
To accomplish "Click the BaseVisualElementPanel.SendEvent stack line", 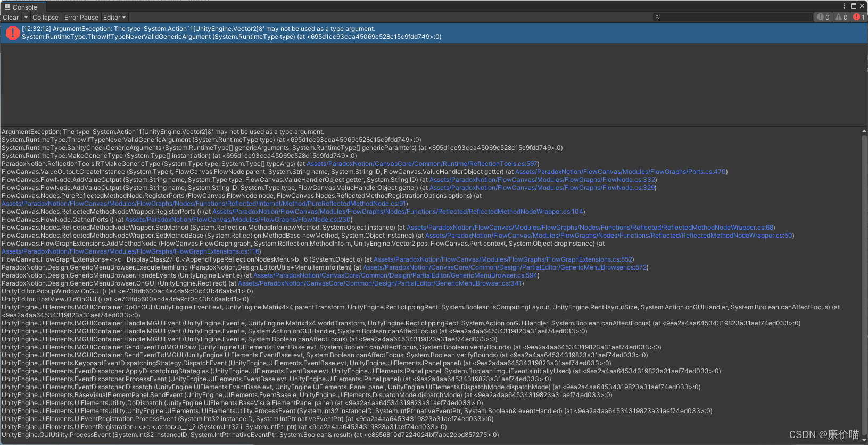I will 307,395.
